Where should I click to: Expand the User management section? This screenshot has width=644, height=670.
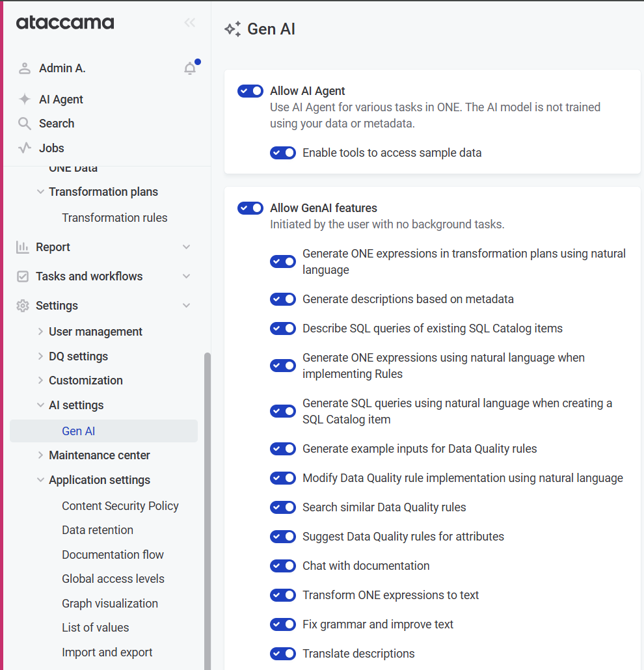pos(40,332)
